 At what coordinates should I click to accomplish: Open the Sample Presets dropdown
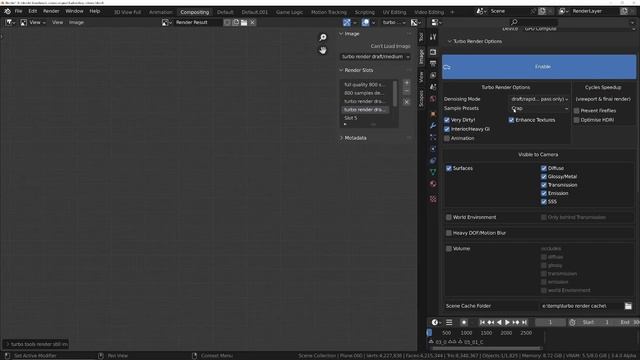click(539, 109)
